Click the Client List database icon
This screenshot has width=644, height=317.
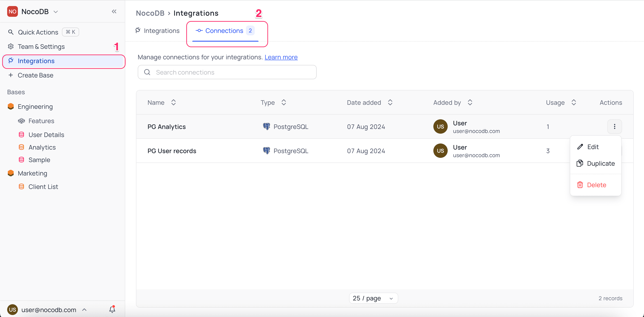pos(21,187)
